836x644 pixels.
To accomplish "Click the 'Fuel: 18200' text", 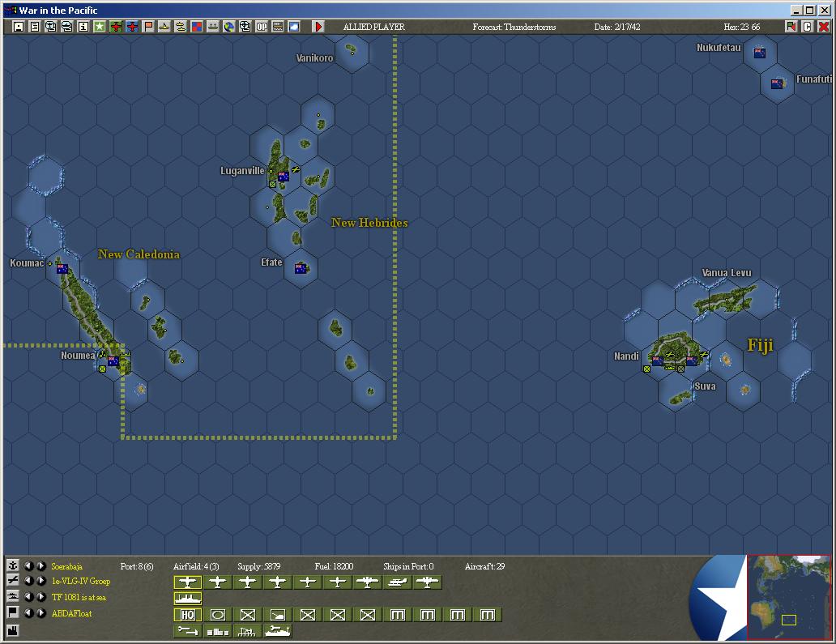I will (x=334, y=566).
